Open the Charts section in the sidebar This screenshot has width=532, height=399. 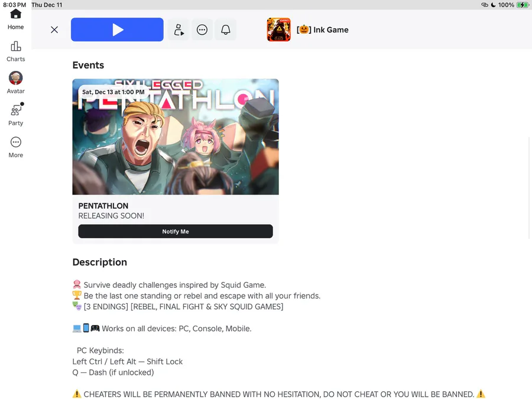[15, 51]
